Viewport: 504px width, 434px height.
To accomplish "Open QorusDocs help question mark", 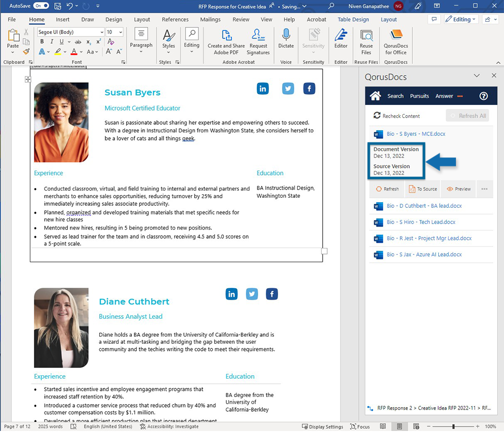I will tap(483, 96).
